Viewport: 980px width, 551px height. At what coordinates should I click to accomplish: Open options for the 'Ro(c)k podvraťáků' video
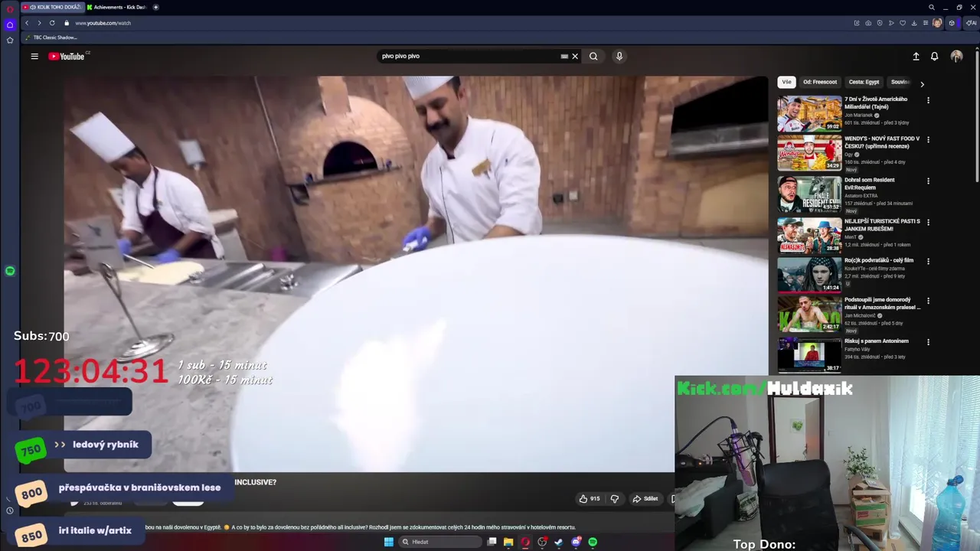(x=928, y=262)
